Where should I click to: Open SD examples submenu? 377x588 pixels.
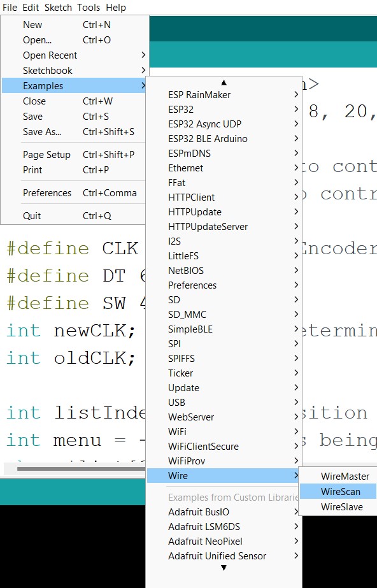point(224,300)
